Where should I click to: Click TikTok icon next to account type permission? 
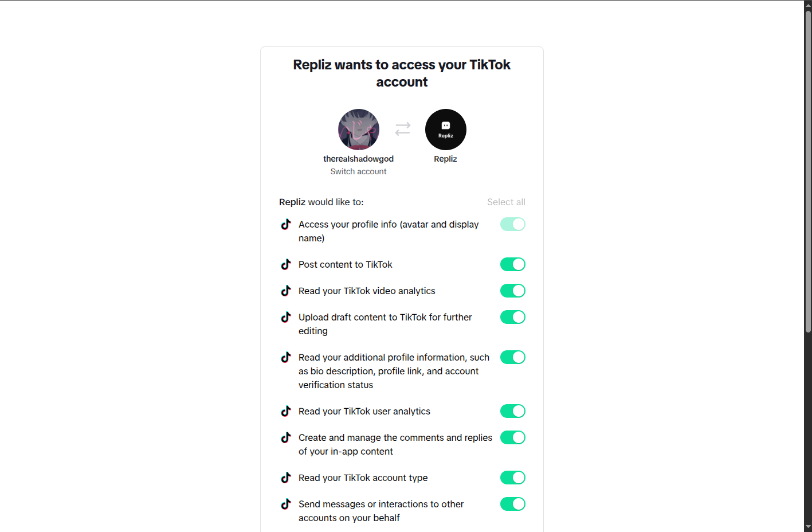tap(286, 478)
